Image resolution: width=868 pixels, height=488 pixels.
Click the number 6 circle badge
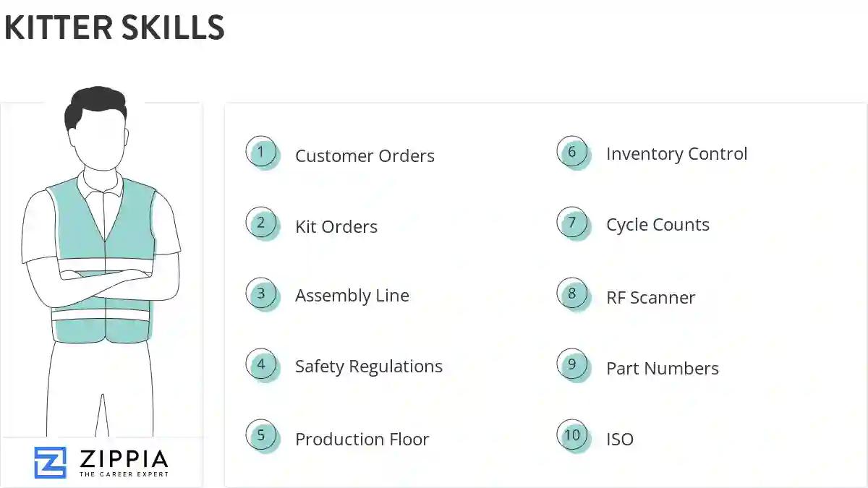572,152
